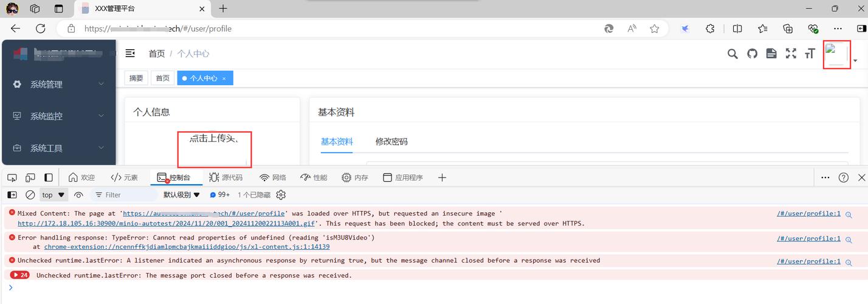868x304 pixels.
Task: Switch to the 应用程序 DevTools tab
Action: pos(402,178)
